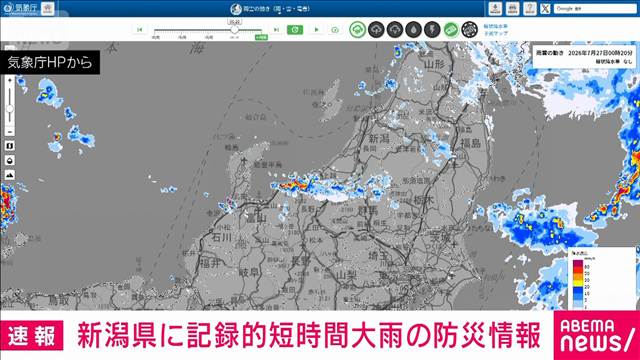Screen dimensions: 640x360
Task: Click the 山梨 label on the map
Action: click(347, 275)
